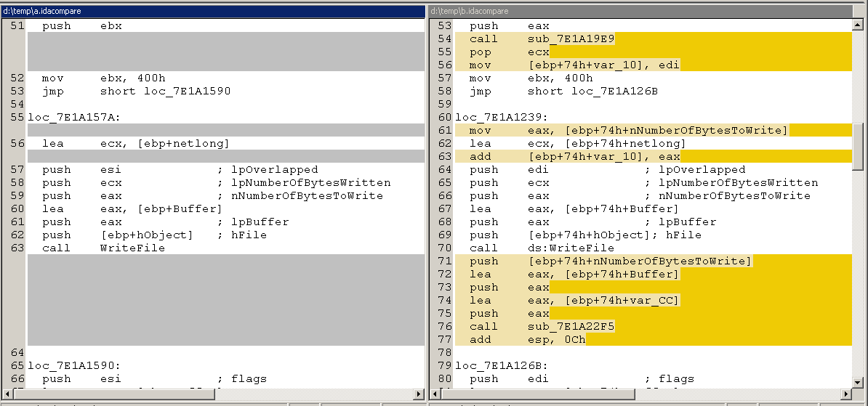Click left pane horizontal scrollbar thumb
This screenshot has height=406, width=868.
pos(113,394)
